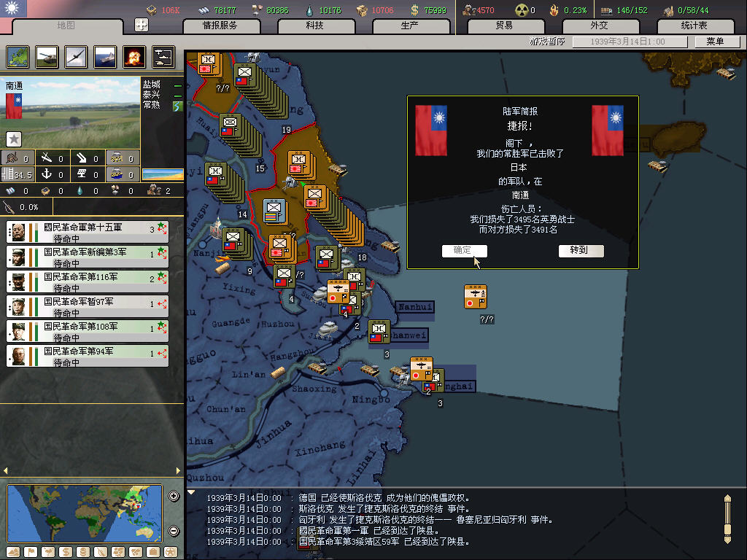
Task: Select army 国民革命军第116军 in unit list
Action: (x=88, y=282)
